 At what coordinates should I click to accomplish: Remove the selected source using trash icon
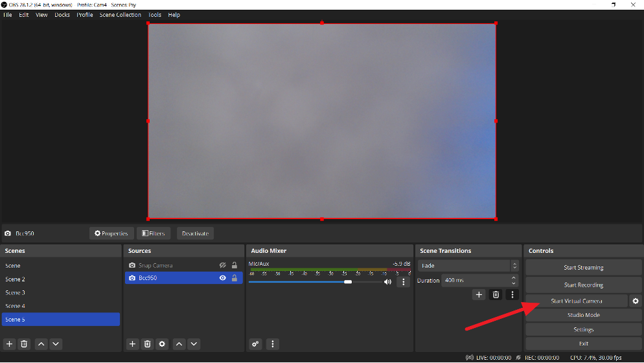(147, 344)
